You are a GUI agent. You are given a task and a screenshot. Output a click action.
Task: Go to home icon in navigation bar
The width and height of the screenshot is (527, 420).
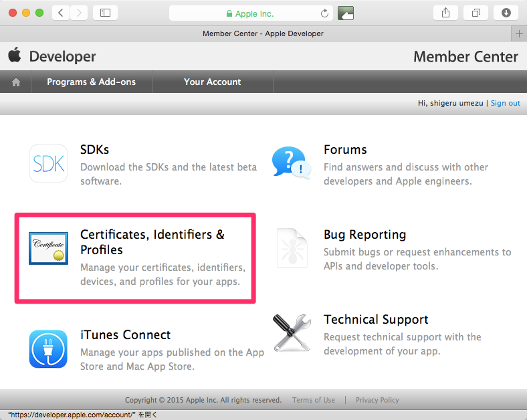[16, 82]
